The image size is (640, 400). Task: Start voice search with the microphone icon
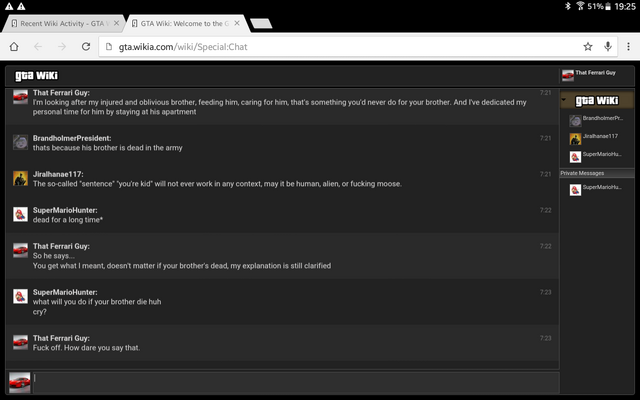pyautogui.click(x=608, y=47)
